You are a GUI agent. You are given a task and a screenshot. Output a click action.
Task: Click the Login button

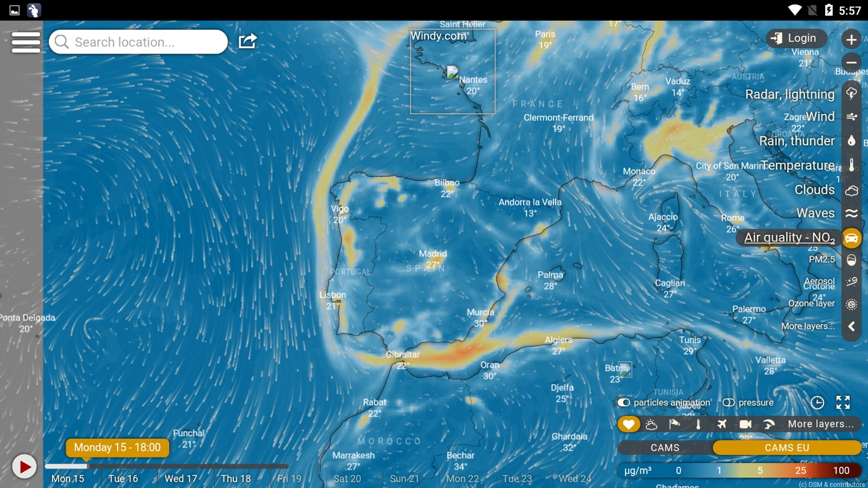(x=795, y=38)
